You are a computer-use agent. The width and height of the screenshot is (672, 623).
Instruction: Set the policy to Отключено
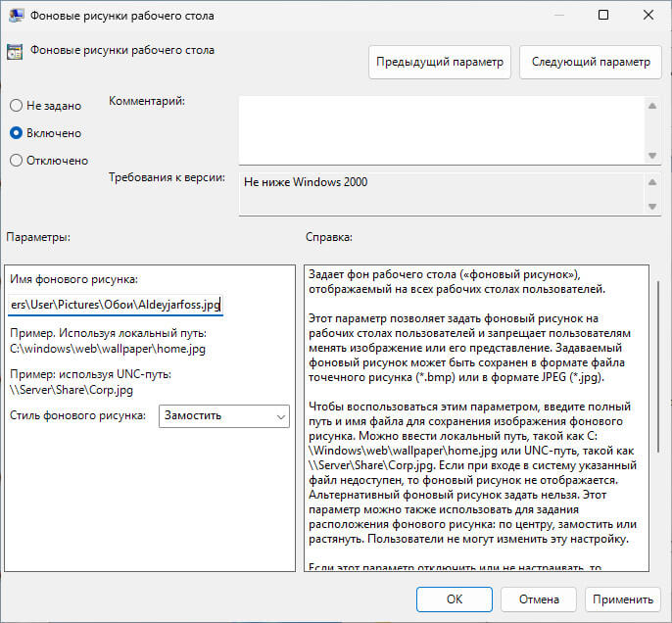point(17,160)
